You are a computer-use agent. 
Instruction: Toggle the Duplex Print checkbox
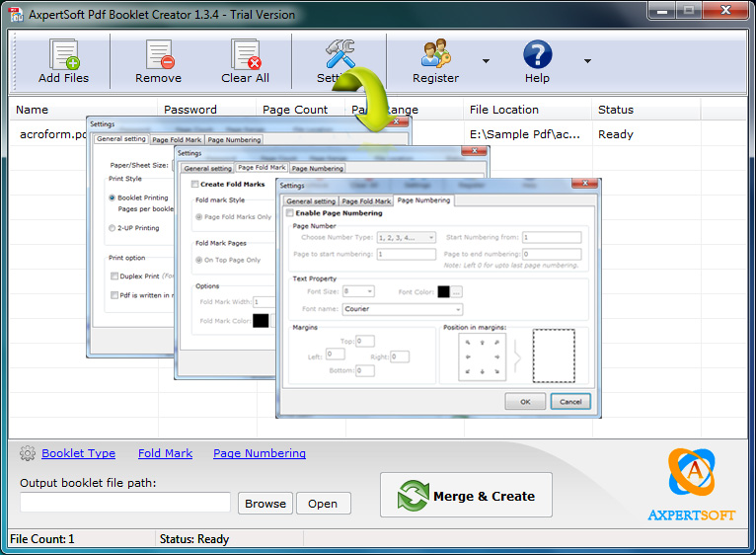click(x=114, y=277)
